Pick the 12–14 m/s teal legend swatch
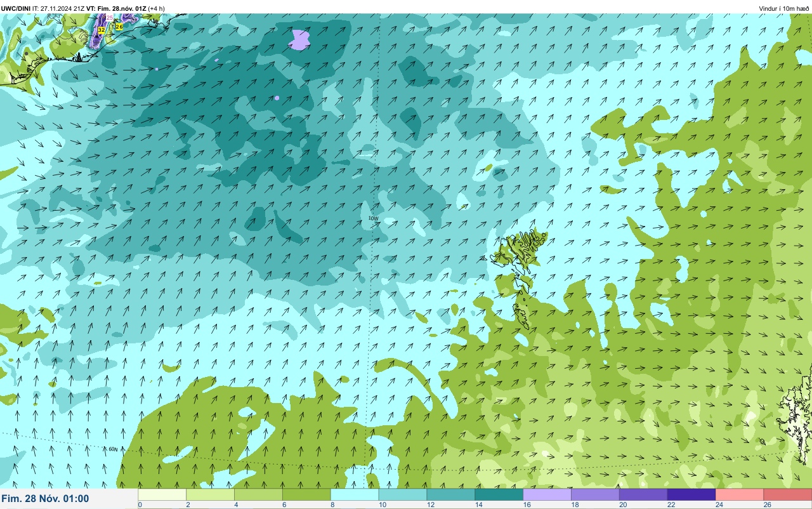Viewport: 812px width, 509px height. click(451, 494)
